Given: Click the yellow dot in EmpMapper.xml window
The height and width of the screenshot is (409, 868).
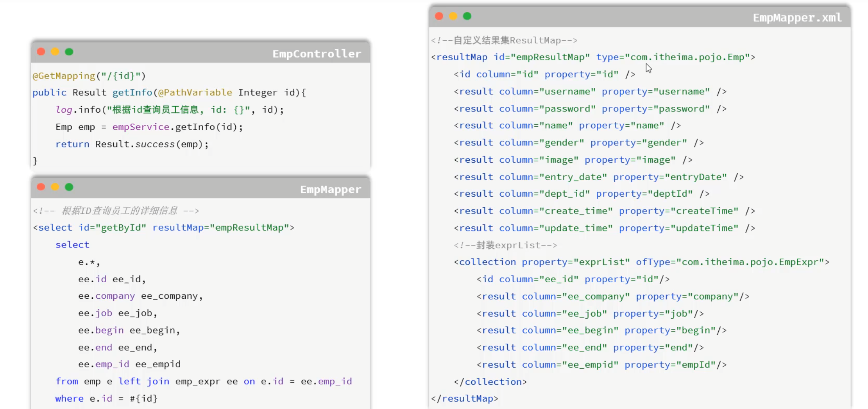Looking at the screenshot, I should click(453, 16).
